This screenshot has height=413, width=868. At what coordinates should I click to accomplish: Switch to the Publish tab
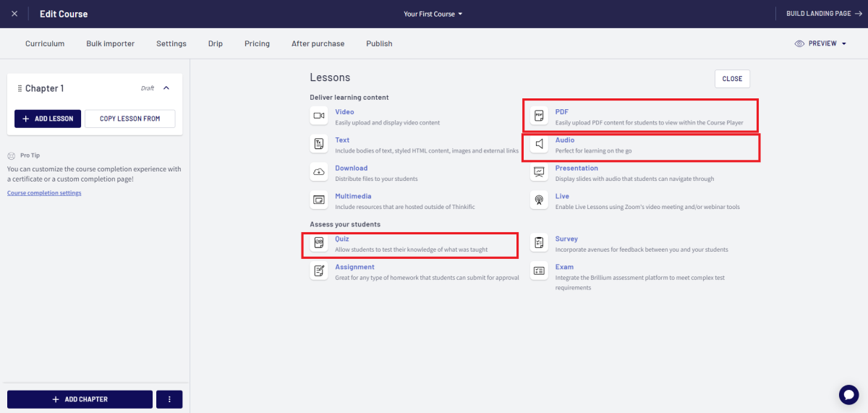coord(379,43)
